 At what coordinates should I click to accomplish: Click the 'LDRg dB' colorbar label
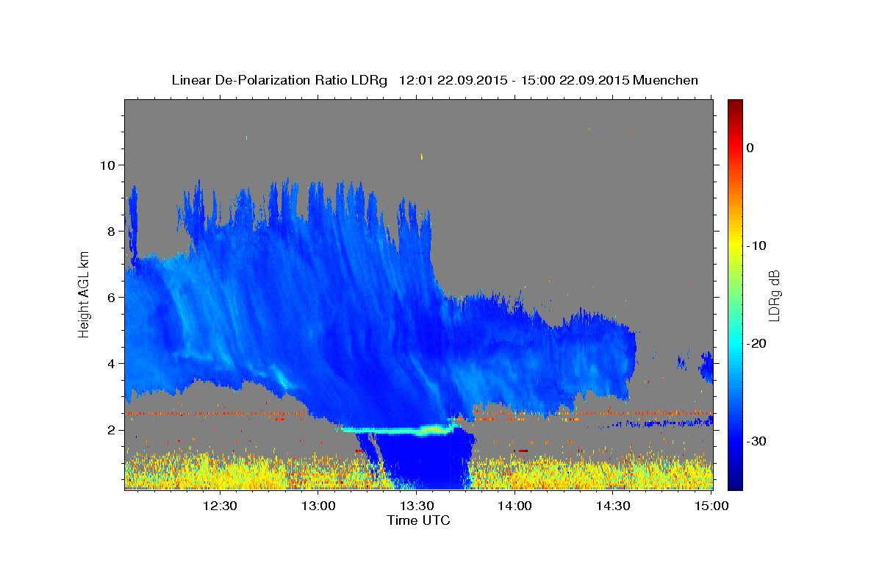click(773, 295)
